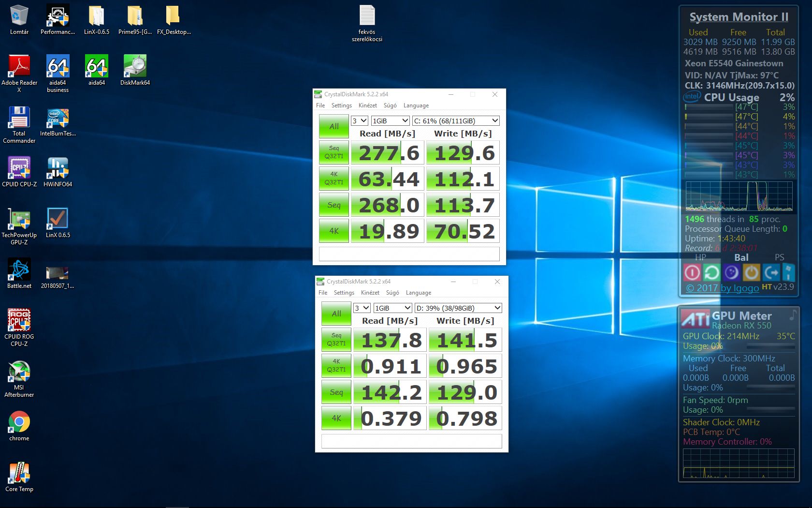Open the Lomtár recycle bin icon
The height and width of the screenshot is (508, 812).
[19, 19]
